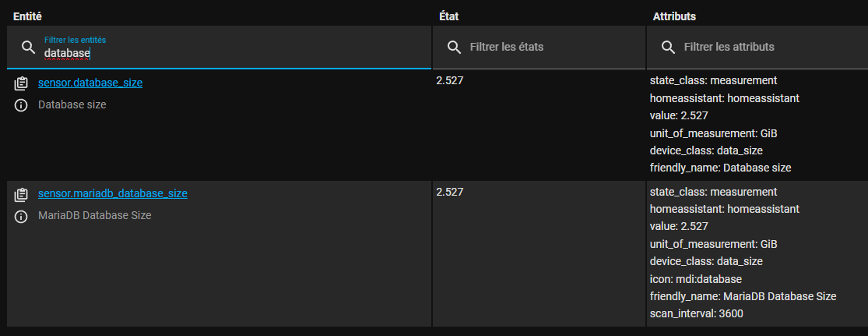This screenshot has height=336, width=868.
Task: Open the sensor.database_size entity link
Action: (90, 82)
